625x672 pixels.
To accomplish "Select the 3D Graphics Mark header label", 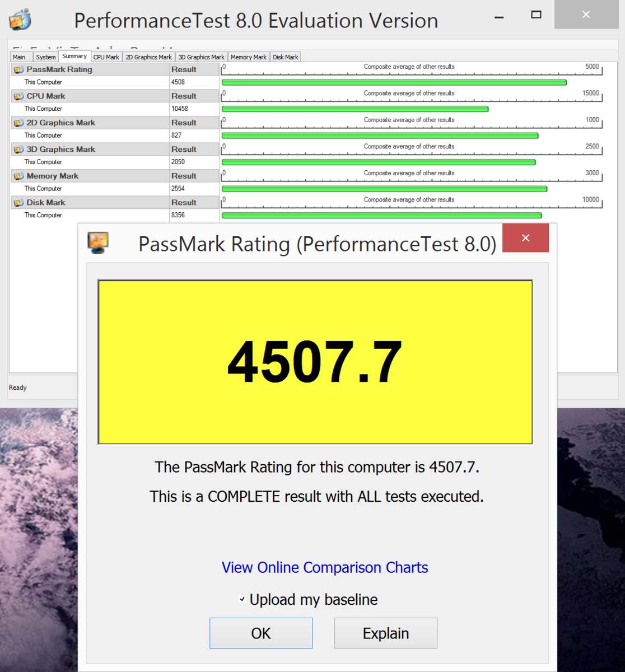I will (61, 150).
